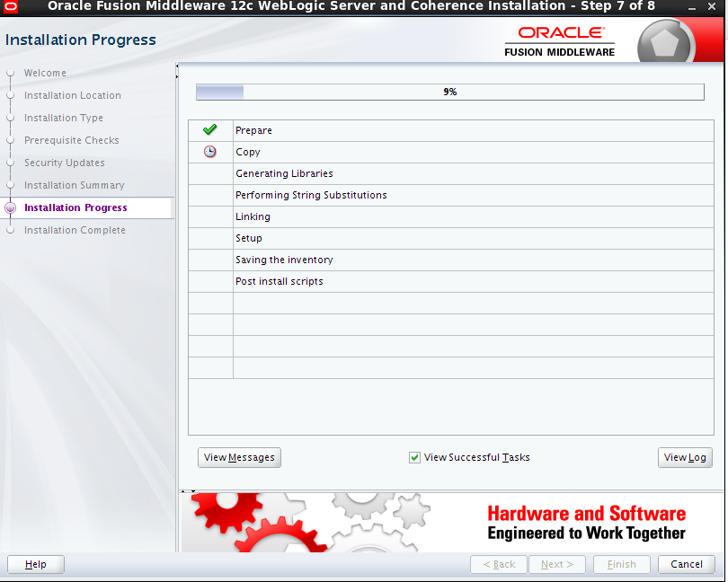728x582 pixels.
Task: Collapse the bottom banner splitter arrows
Action: (188, 491)
